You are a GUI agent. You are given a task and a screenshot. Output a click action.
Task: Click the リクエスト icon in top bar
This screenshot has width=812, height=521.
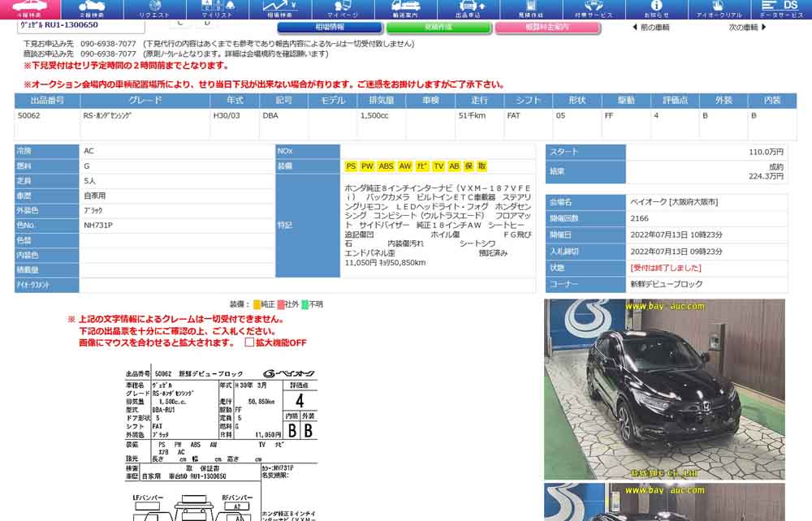[154, 10]
